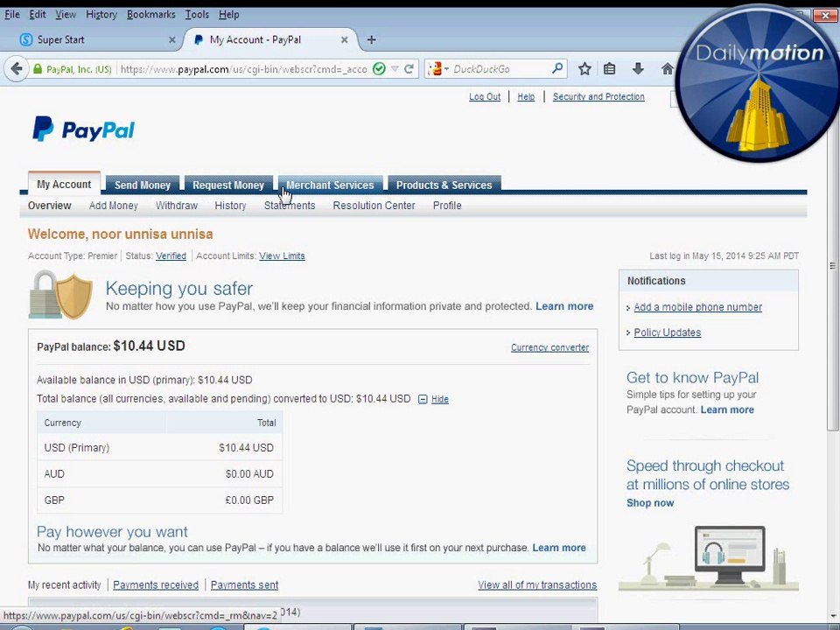
Task: Open the Withdraw subtab
Action: 176,206
